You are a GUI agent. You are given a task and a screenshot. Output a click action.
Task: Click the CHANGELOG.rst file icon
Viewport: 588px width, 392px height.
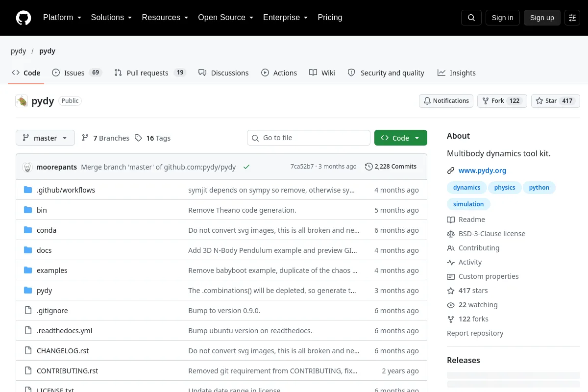28,351
